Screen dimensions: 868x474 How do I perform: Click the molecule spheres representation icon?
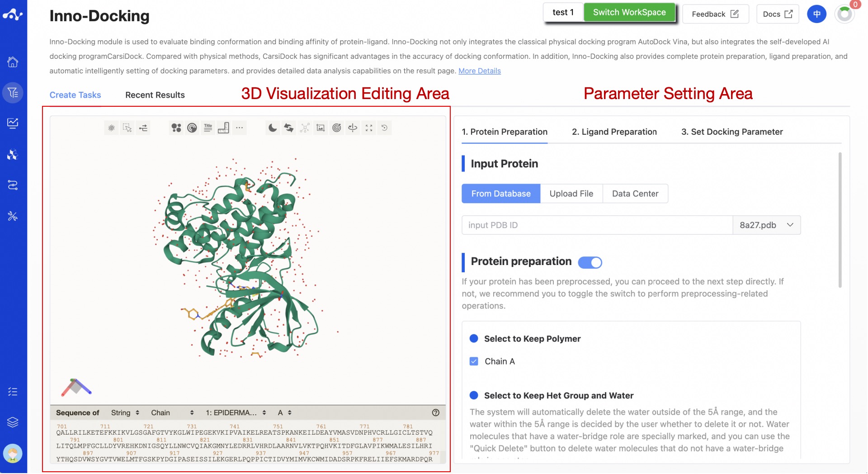[176, 128]
